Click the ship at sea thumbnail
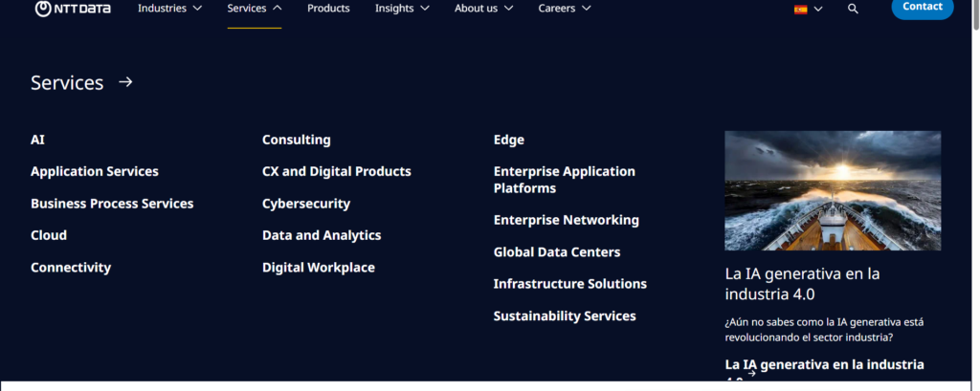980x391 pixels. pos(833,190)
